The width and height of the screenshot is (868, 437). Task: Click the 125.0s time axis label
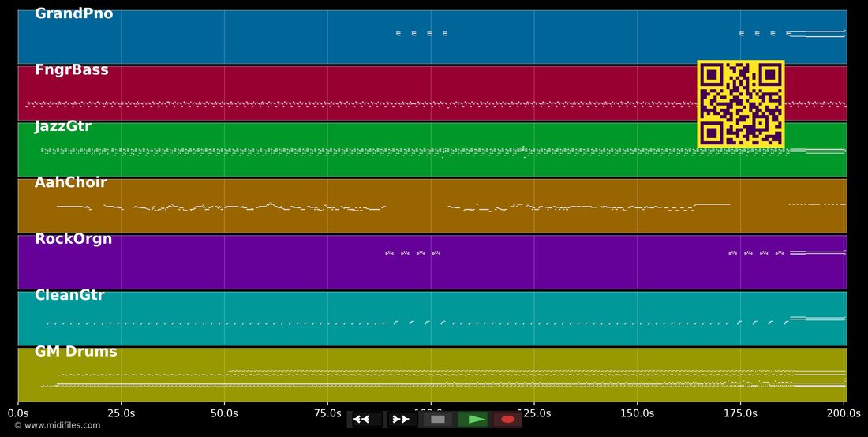[x=534, y=413]
